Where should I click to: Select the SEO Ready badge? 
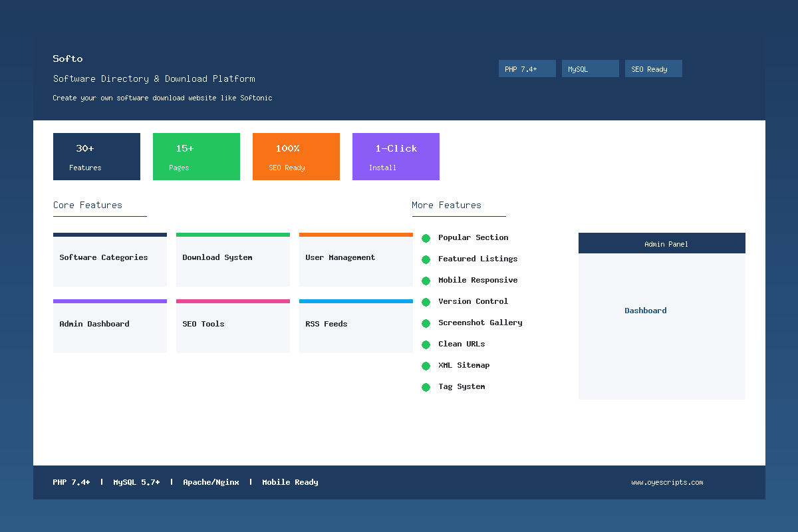[x=653, y=68]
